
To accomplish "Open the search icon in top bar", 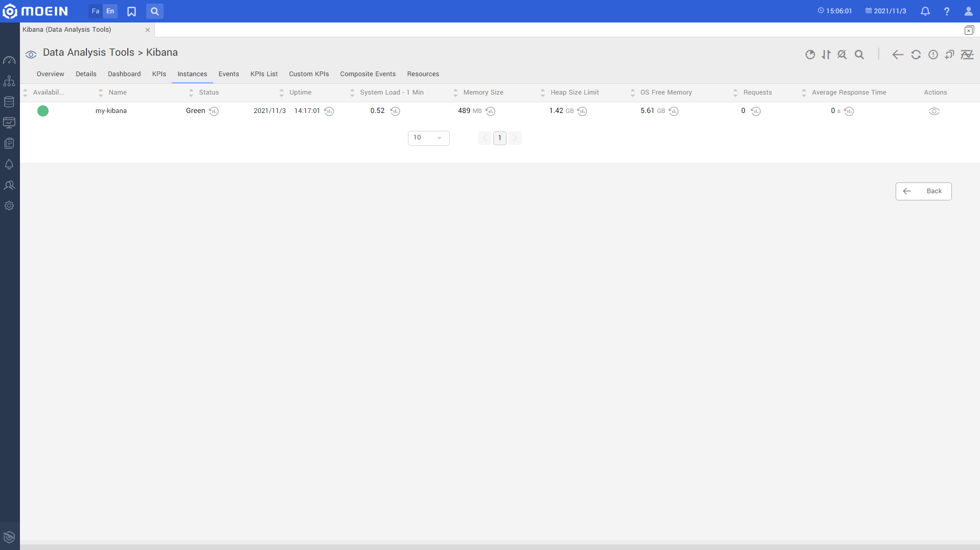I will pyautogui.click(x=154, y=11).
